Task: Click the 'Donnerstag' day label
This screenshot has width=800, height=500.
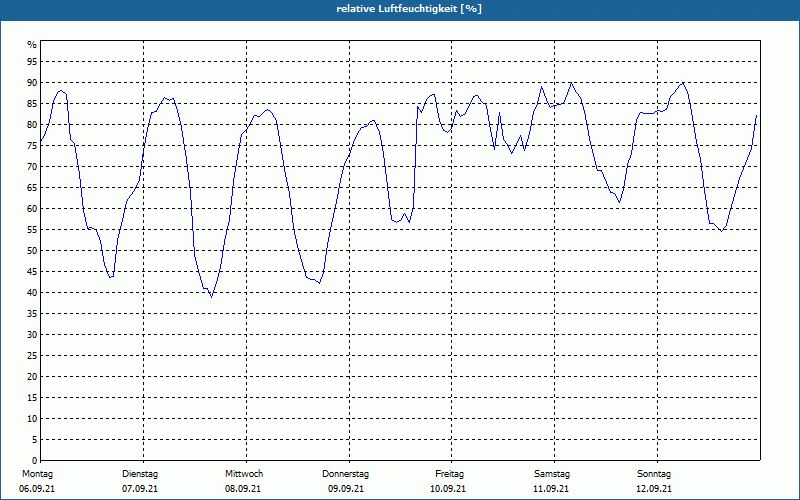Action: pos(345,474)
